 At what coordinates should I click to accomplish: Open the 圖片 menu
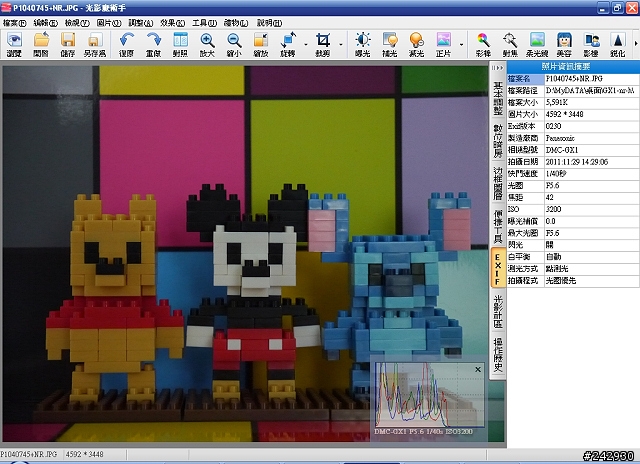[109, 23]
